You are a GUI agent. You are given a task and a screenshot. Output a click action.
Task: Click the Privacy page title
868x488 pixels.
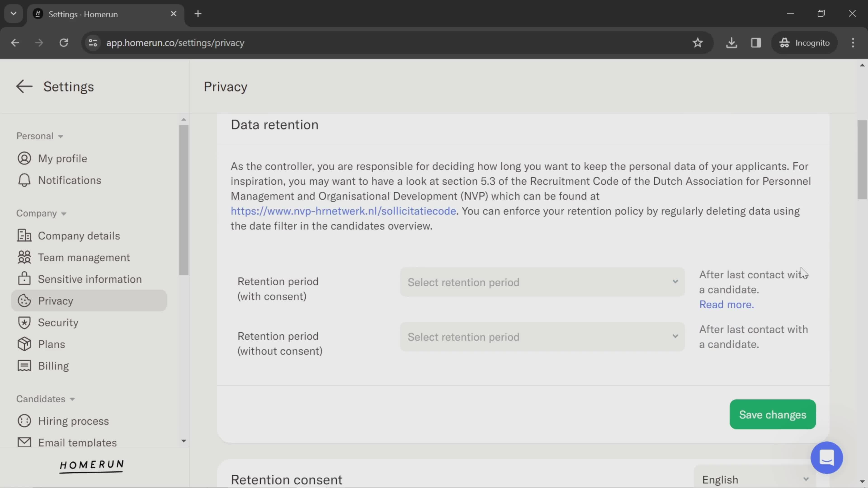pos(225,87)
